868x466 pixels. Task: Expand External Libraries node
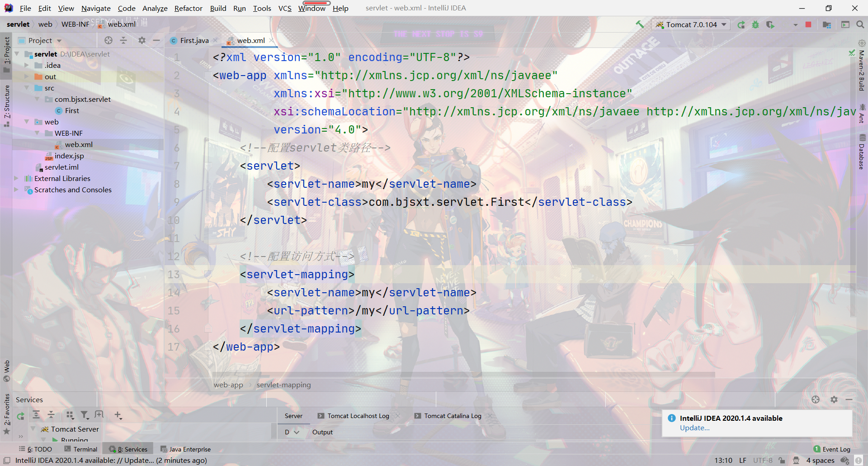[17, 179]
